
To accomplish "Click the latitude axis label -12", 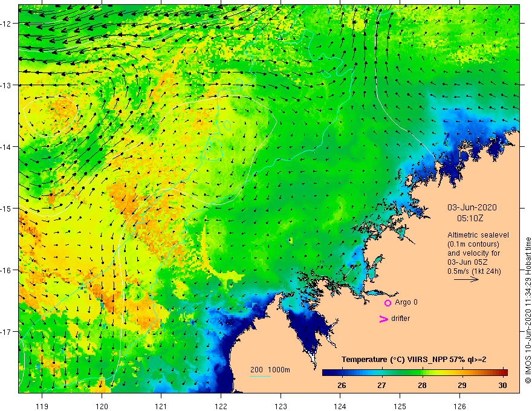I will pos(7,24).
